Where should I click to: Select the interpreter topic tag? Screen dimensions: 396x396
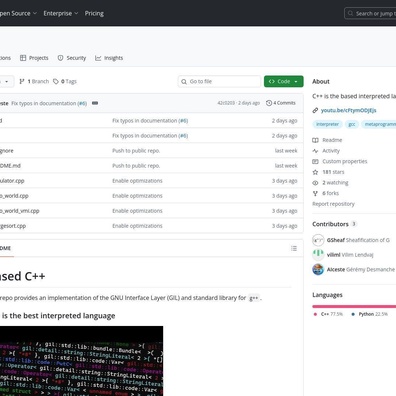327,124
